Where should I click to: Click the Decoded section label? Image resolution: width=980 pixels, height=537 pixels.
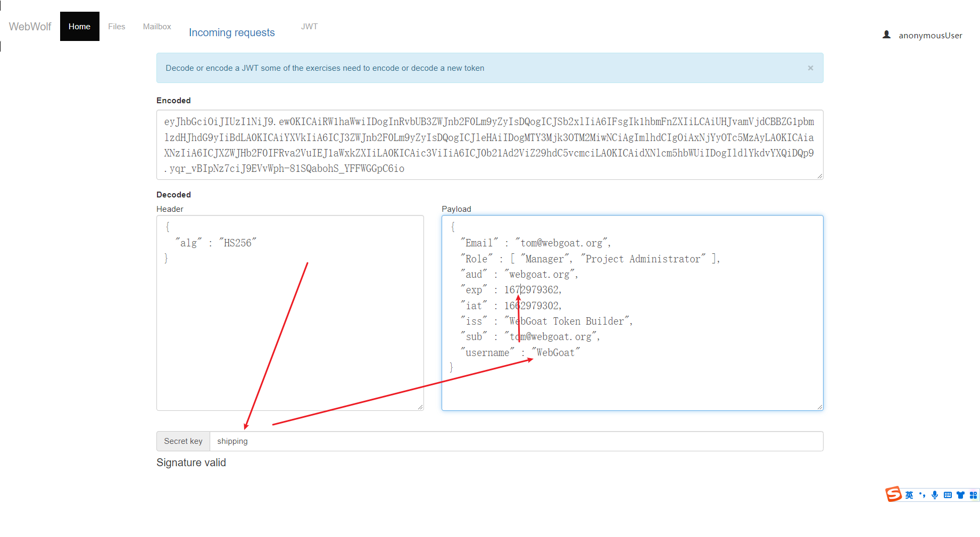[173, 195]
